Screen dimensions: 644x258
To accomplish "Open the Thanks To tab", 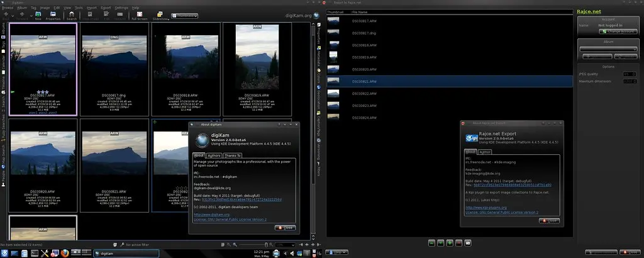I will pos(232,155).
